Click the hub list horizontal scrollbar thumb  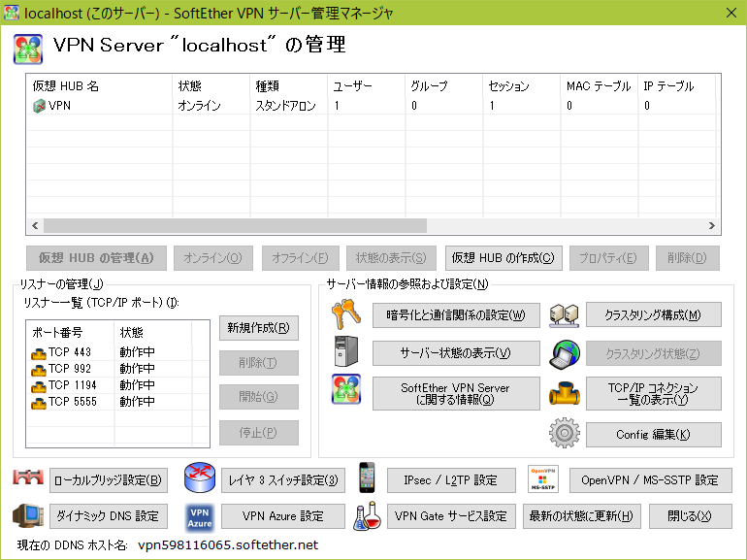pos(236,225)
